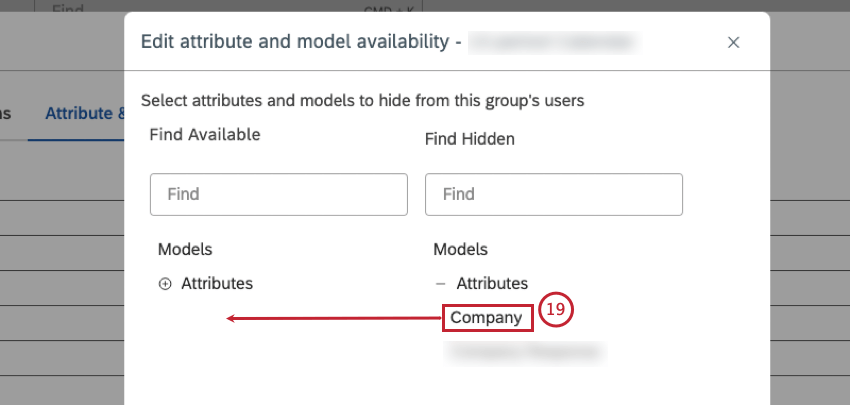Viewport: 850px width, 405px height.
Task: Focus the Find Hidden search box
Action: (553, 194)
